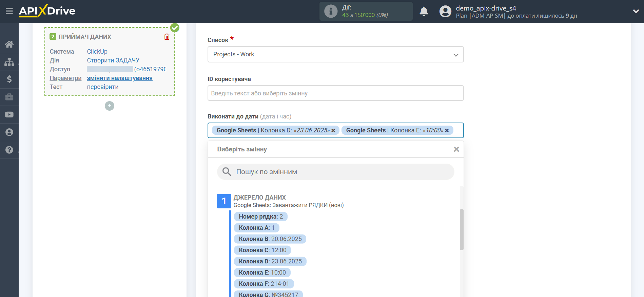Click the ApiX-Drive logo
This screenshot has width=644, height=297.
[x=47, y=11]
